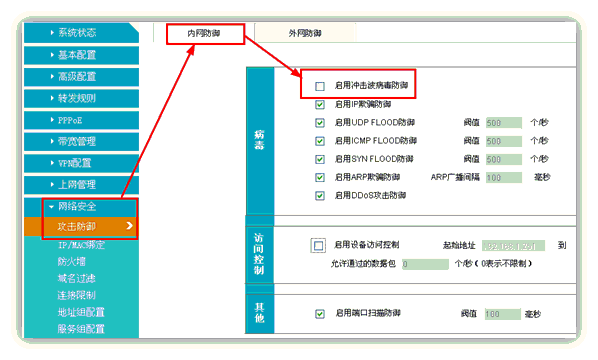This screenshot has width=598, height=360.
Task: Open the 高级配置 menu
Action: pos(81,77)
